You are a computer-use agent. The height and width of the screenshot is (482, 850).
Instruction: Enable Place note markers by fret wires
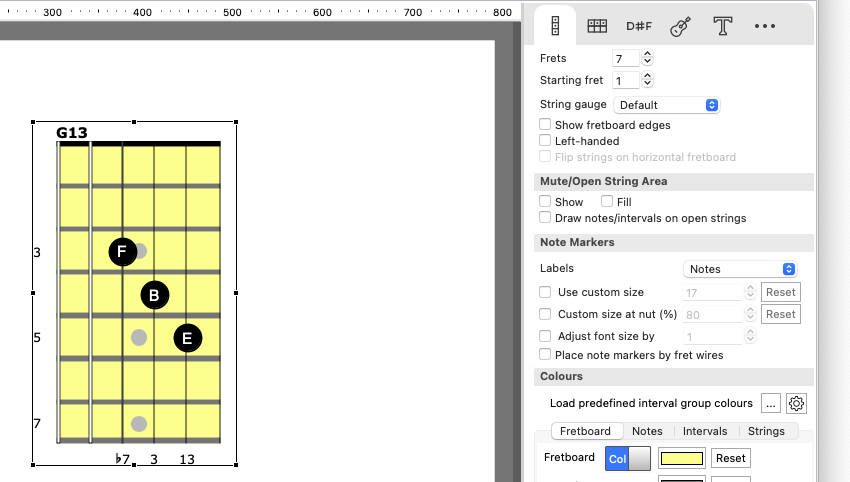(545, 354)
